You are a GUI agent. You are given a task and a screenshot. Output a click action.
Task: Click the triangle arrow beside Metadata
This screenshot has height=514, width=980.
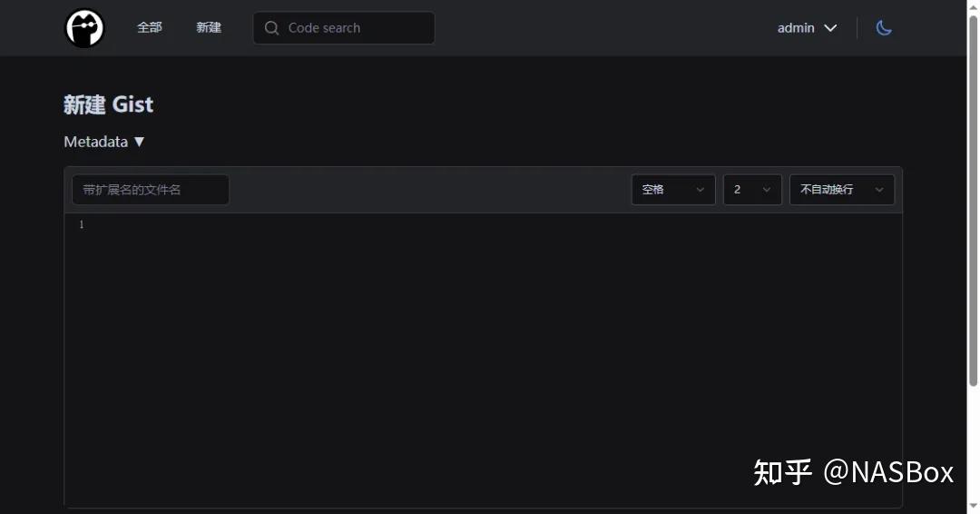click(x=139, y=142)
